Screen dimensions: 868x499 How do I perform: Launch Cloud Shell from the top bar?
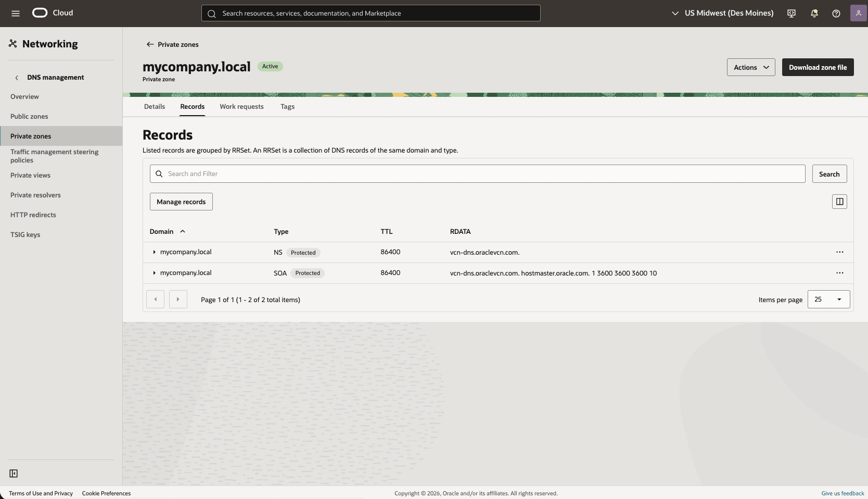tap(790, 13)
